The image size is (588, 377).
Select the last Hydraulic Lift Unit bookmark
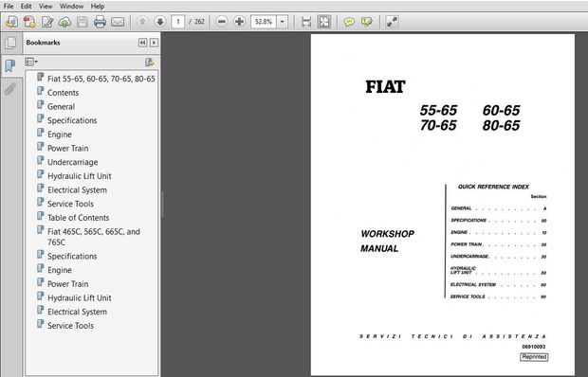click(x=79, y=297)
